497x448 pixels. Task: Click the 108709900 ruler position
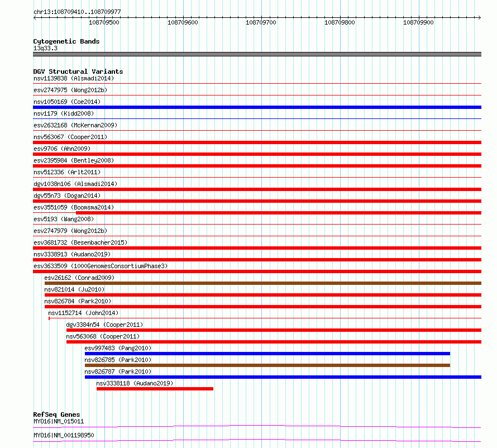[418, 22]
